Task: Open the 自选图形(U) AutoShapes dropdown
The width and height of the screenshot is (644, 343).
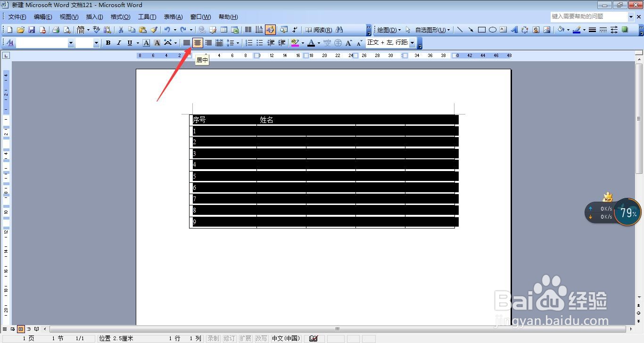Action: pyautogui.click(x=432, y=30)
